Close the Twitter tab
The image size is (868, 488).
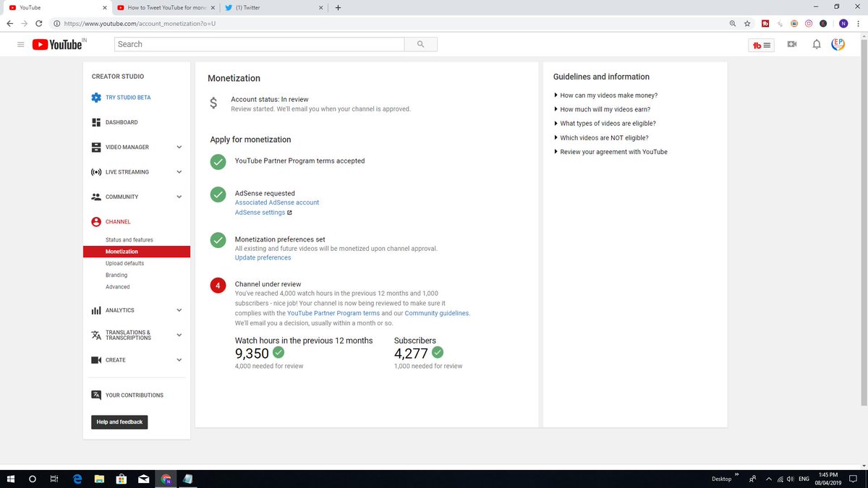pyautogui.click(x=321, y=8)
